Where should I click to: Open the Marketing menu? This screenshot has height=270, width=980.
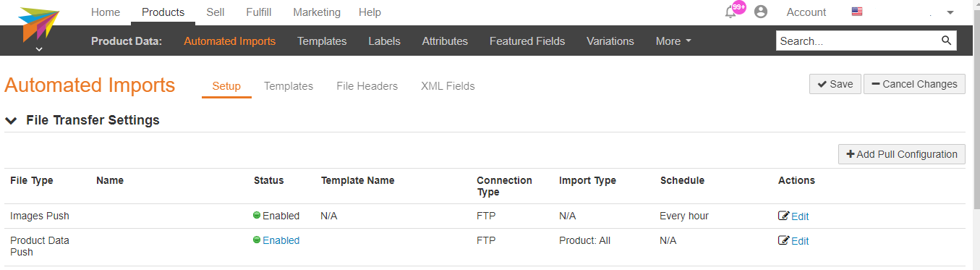click(317, 12)
